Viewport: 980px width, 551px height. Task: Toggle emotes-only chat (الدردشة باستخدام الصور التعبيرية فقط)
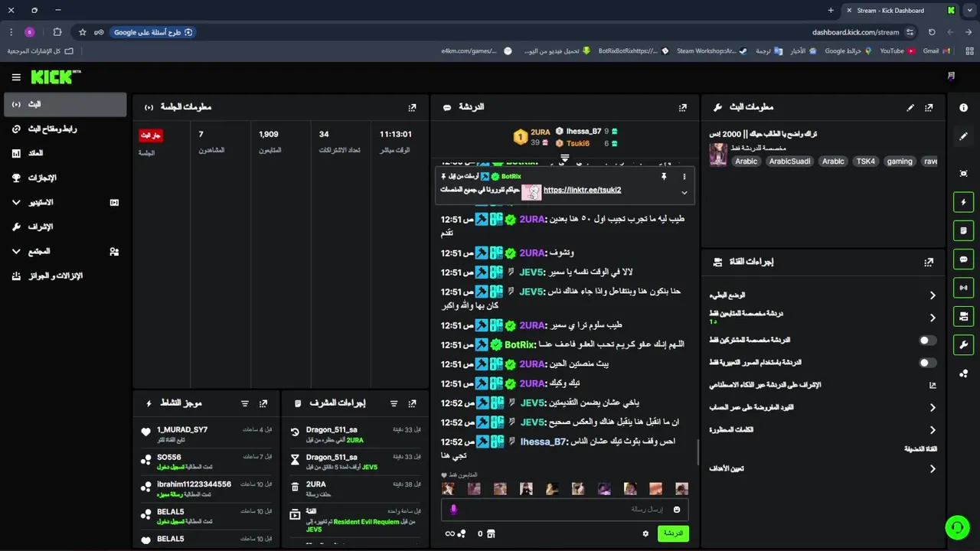(x=927, y=363)
